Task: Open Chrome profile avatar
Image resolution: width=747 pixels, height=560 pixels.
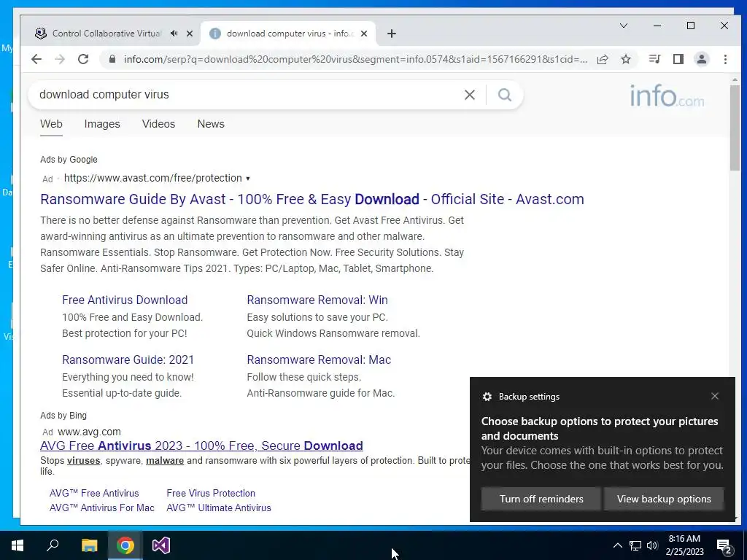Action: click(702, 59)
